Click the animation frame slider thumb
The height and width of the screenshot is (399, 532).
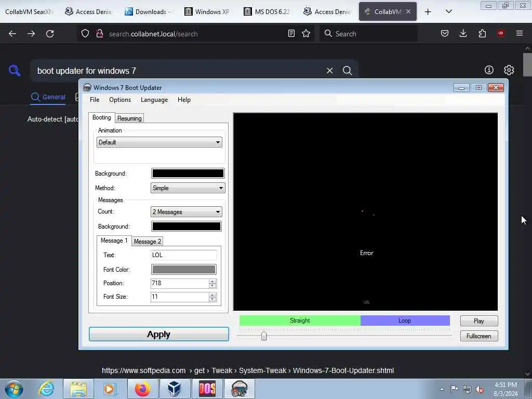(x=264, y=336)
